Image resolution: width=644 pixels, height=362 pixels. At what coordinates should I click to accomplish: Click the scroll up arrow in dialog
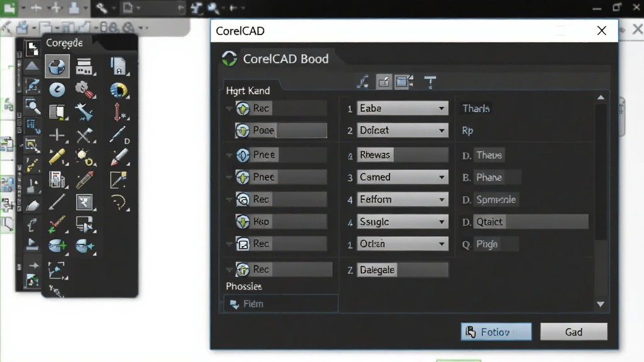(x=601, y=97)
